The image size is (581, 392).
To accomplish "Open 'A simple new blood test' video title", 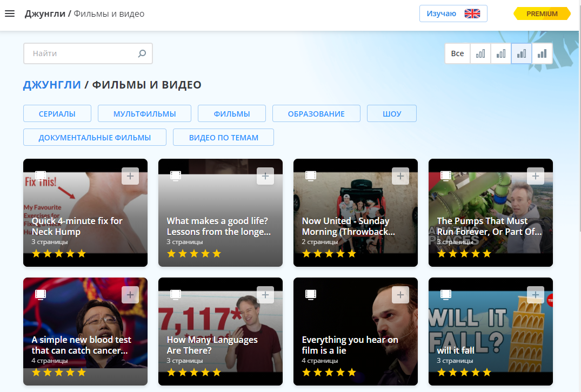I will tap(81, 345).
